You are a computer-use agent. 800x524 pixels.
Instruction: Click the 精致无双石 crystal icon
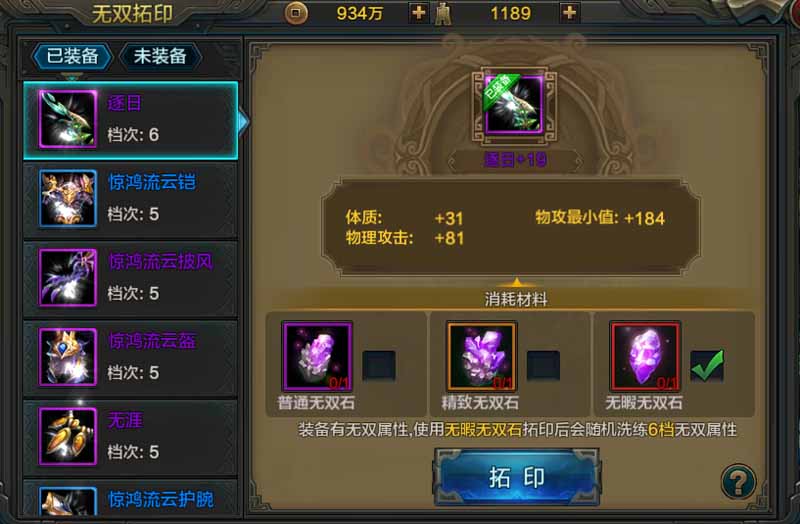[x=482, y=356]
